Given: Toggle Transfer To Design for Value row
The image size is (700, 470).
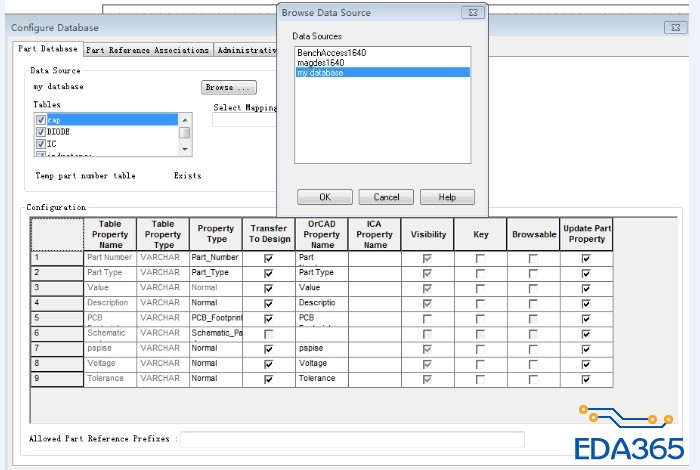Looking at the screenshot, I should (x=268, y=288).
